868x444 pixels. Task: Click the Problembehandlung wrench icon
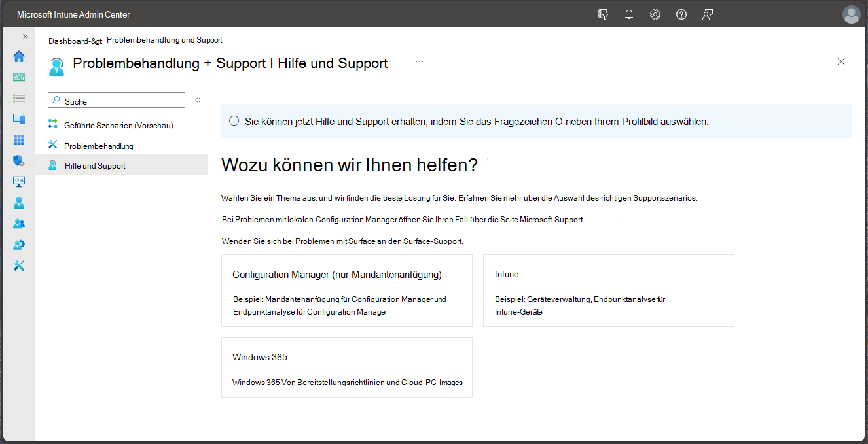pyautogui.click(x=53, y=145)
